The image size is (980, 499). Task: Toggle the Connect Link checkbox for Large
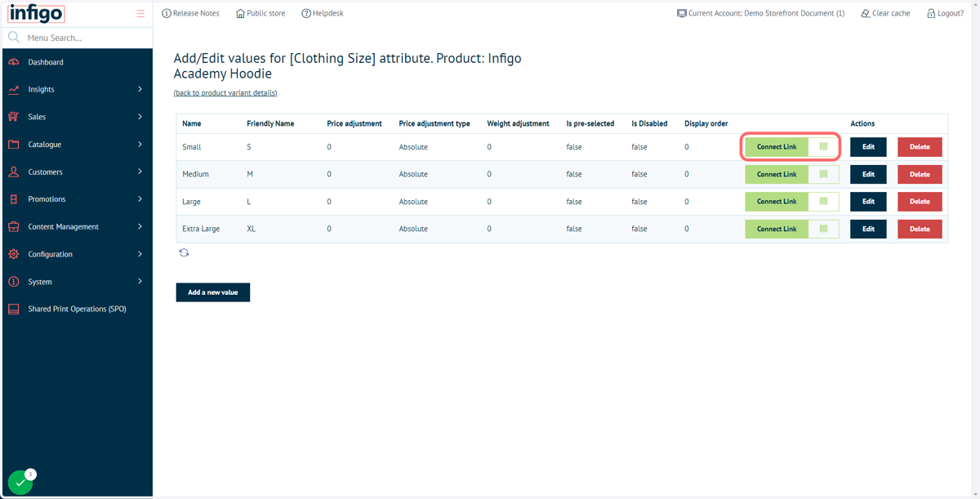pos(823,202)
